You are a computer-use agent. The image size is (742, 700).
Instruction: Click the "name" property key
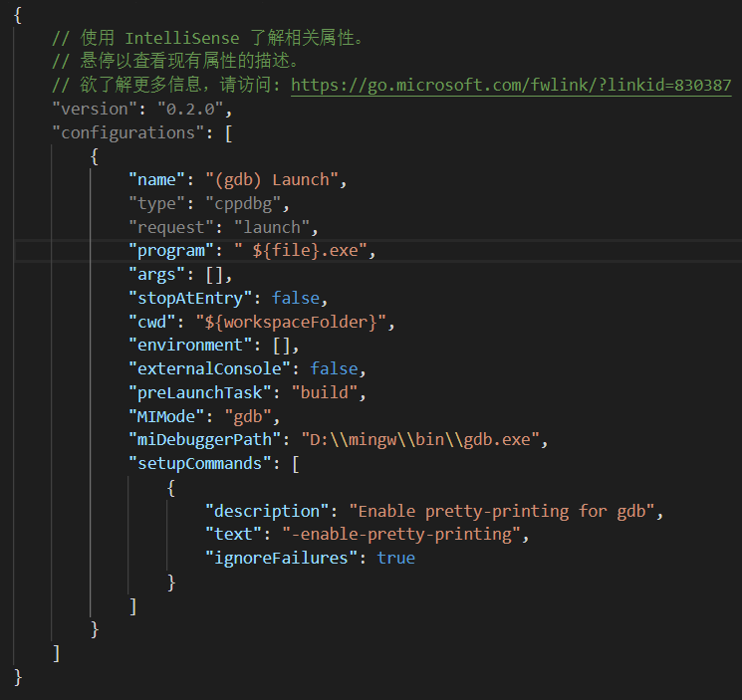click(x=156, y=179)
